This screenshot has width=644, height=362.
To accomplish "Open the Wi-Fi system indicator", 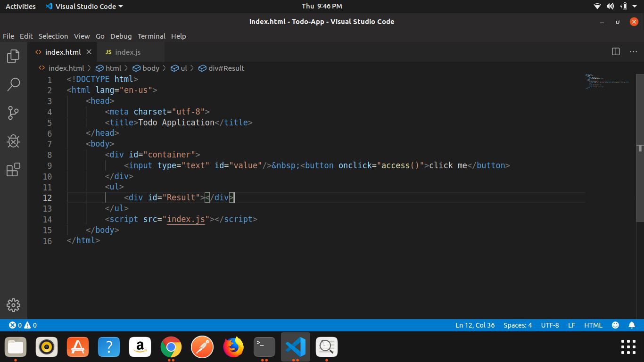I will [x=597, y=6].
